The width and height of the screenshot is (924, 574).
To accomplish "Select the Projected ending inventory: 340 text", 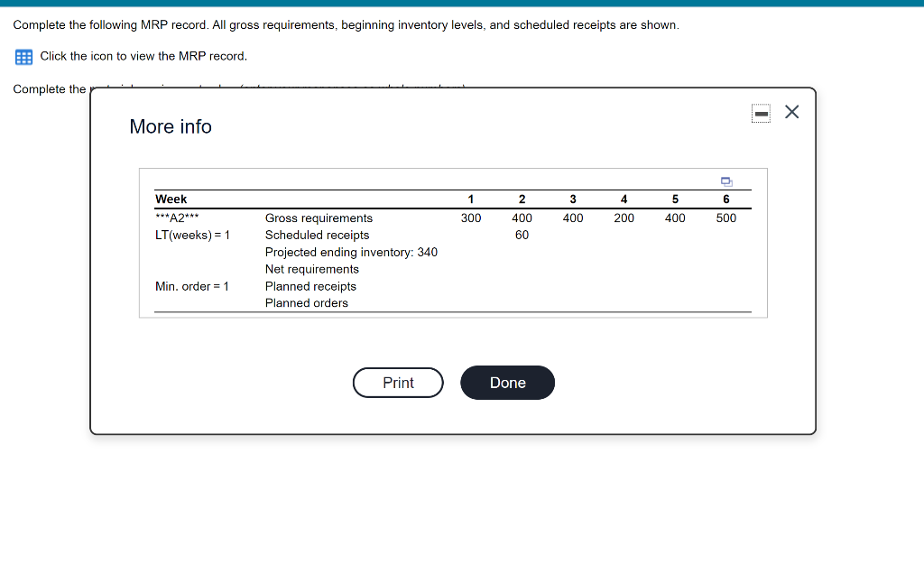I will [x=351, y=252].
